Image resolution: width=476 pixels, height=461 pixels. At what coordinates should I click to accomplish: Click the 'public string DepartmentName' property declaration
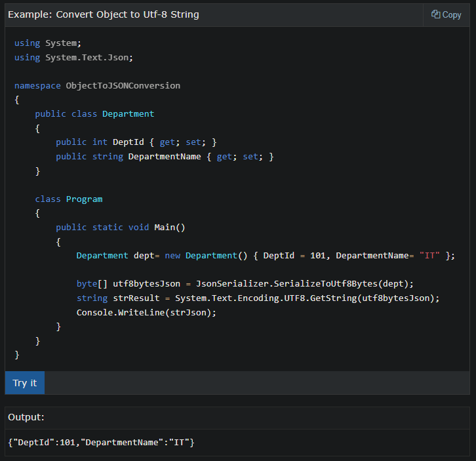(x=129, y=157)
